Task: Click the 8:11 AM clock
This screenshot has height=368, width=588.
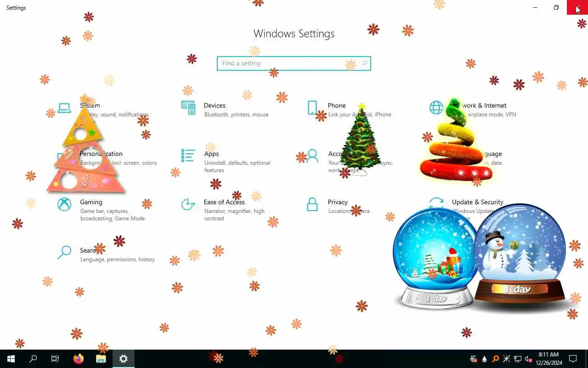Action: pyautogui.click(x=548, y=355)
